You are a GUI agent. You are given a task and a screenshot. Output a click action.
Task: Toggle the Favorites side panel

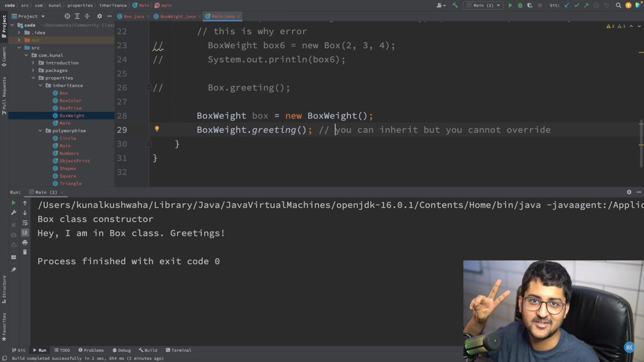click(4, 327)
